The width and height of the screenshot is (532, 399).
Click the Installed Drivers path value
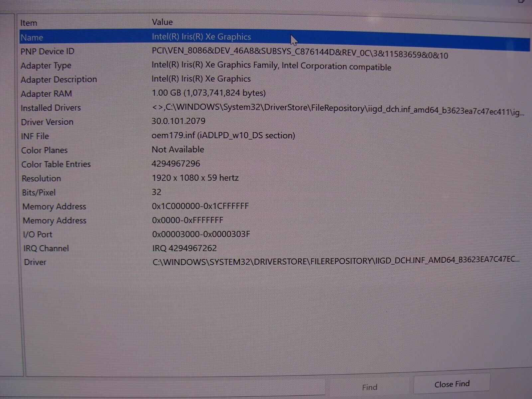338,109
